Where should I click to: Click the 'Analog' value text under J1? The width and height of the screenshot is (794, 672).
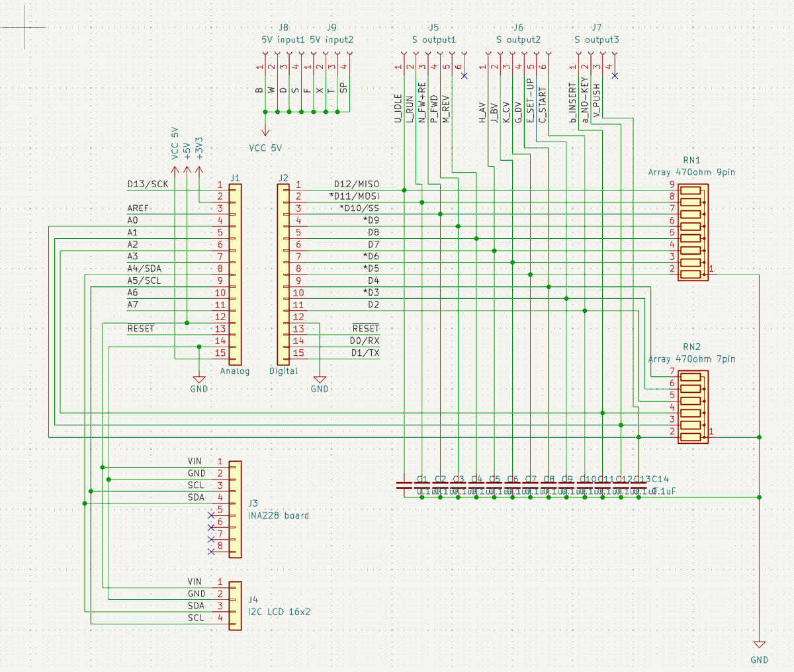click(235, 371)
